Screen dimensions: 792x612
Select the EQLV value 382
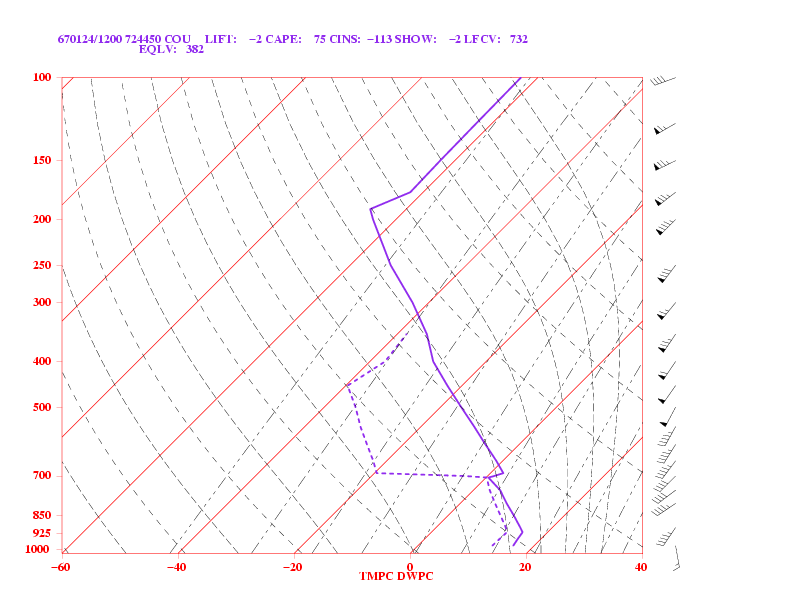195,49
